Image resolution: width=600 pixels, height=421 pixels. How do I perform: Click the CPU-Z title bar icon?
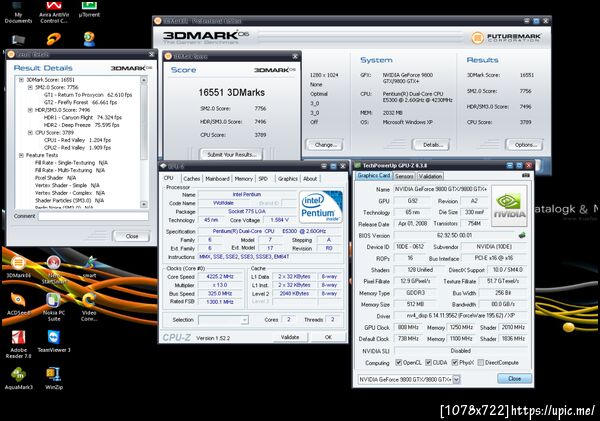pyautogui.click(x=163, y=166)
